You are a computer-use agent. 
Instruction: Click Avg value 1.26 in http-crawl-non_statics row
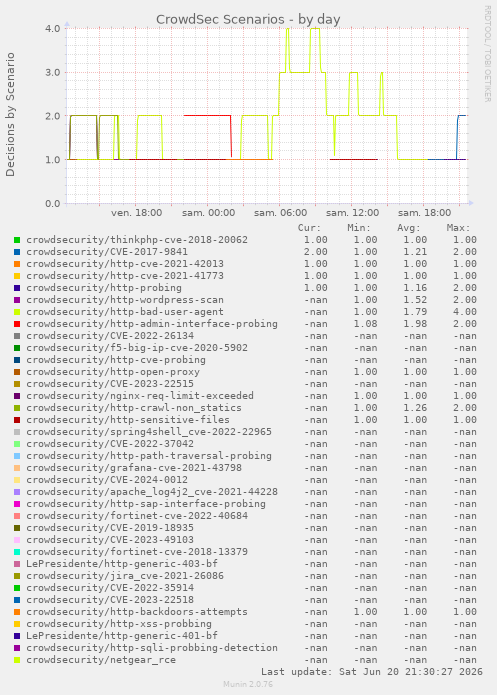click(415, 408)
